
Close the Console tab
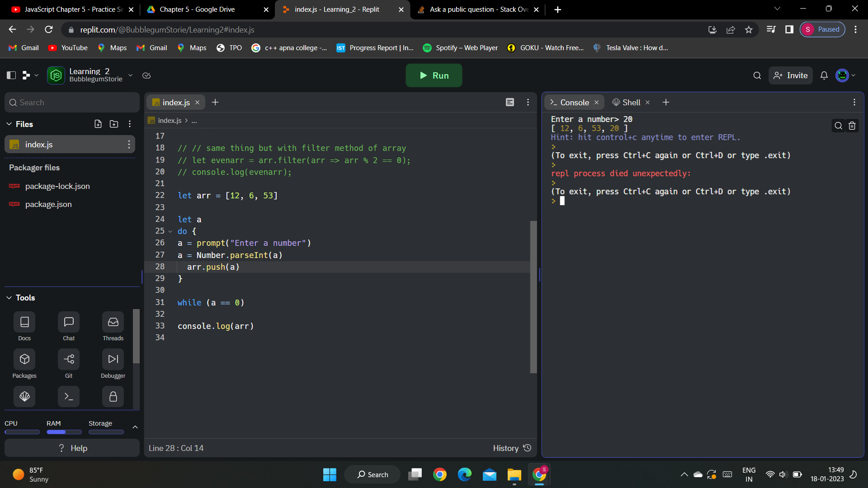pyautogui.click(x=596, y=103)
